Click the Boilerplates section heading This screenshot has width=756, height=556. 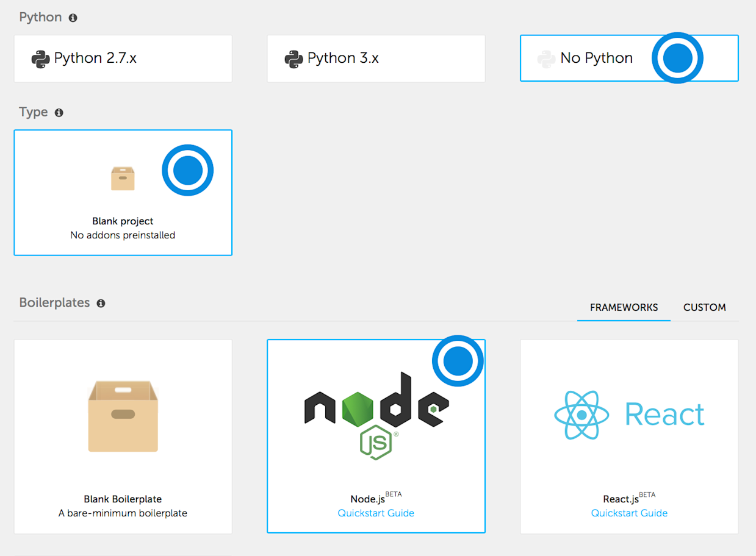point(54,302)
